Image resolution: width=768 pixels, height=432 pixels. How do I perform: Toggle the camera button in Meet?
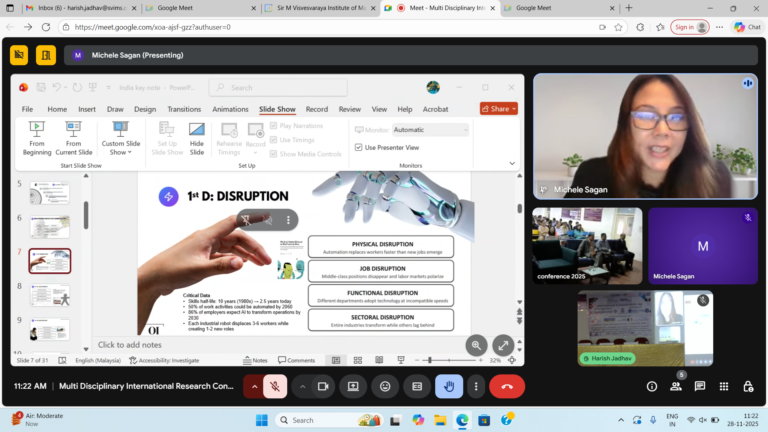pos(323,386)
